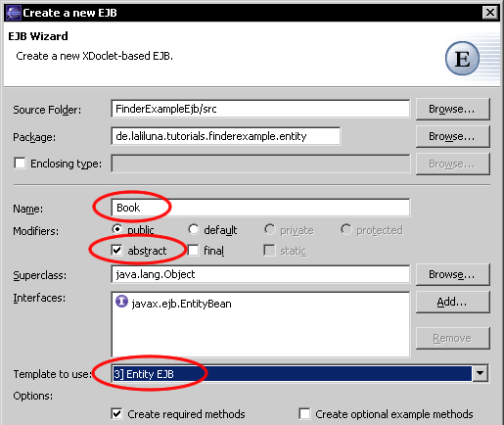Click the EJB Wizard 'E' logo
Screen dimensions: 504x425
click(462, 59)
